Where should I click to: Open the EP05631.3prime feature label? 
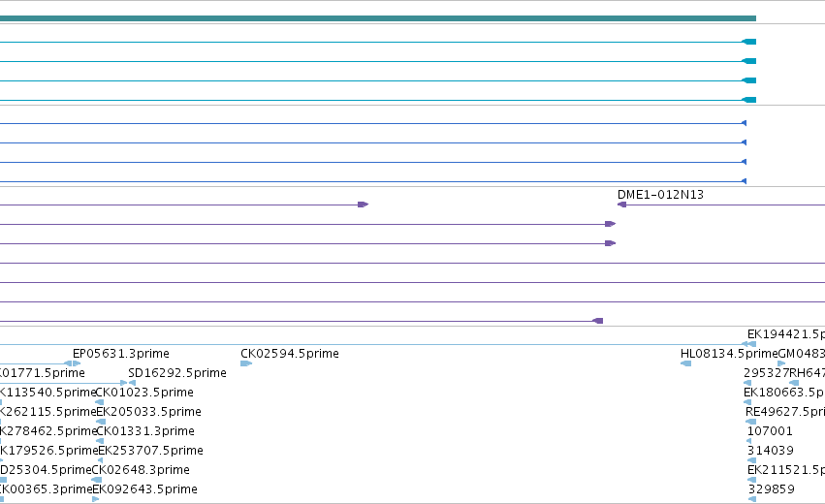click(x=121, y=354)
